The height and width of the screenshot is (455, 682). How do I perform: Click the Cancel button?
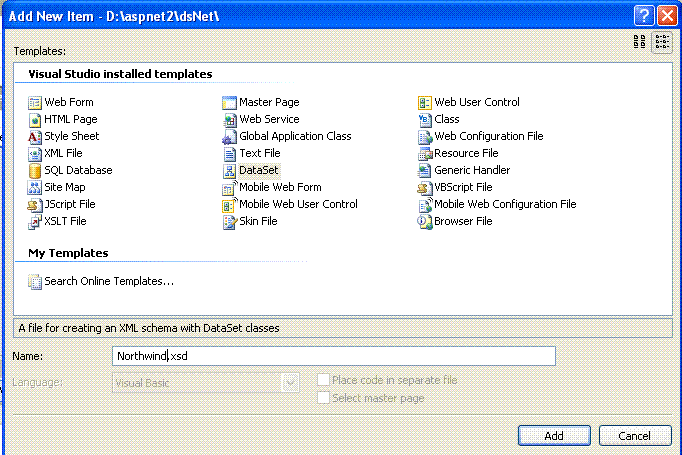click(x=635, y=435)
